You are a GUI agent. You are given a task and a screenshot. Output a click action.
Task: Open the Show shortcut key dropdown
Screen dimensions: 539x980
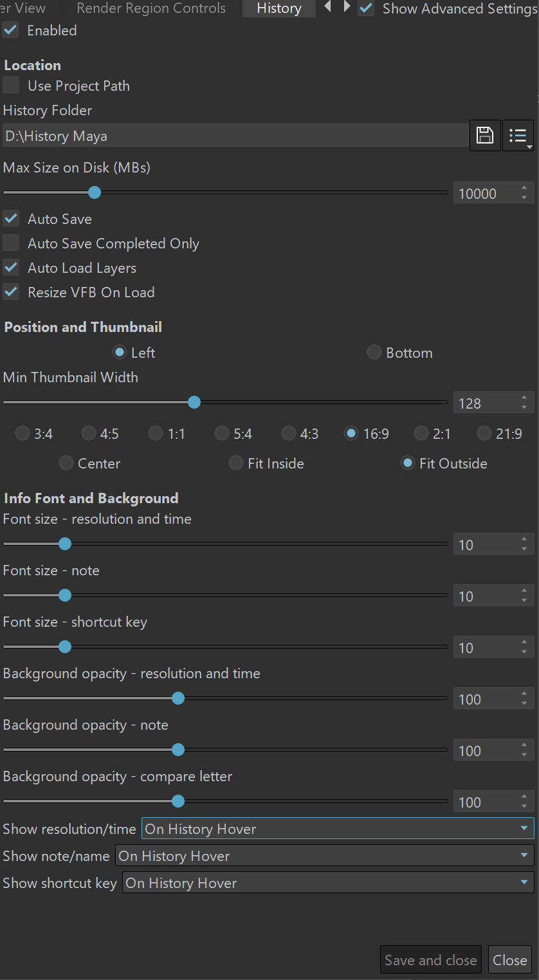click(328, 883)
